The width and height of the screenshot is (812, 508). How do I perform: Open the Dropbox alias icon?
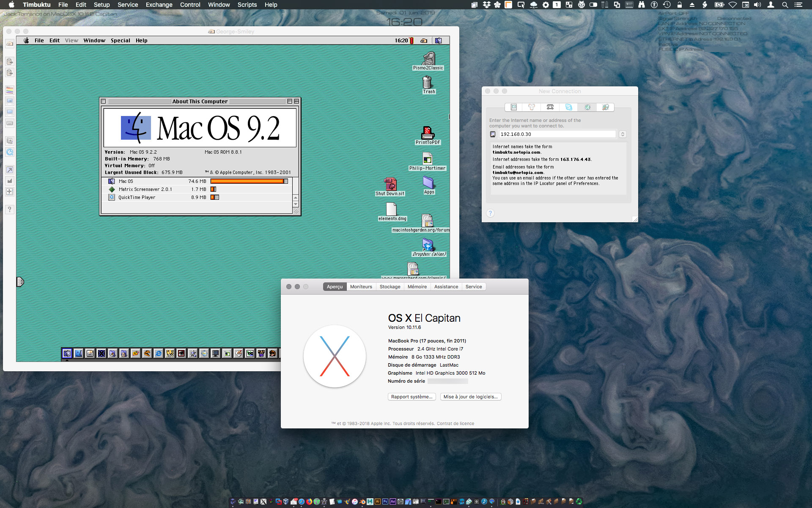pyautogui.click(x=428, y=245)
